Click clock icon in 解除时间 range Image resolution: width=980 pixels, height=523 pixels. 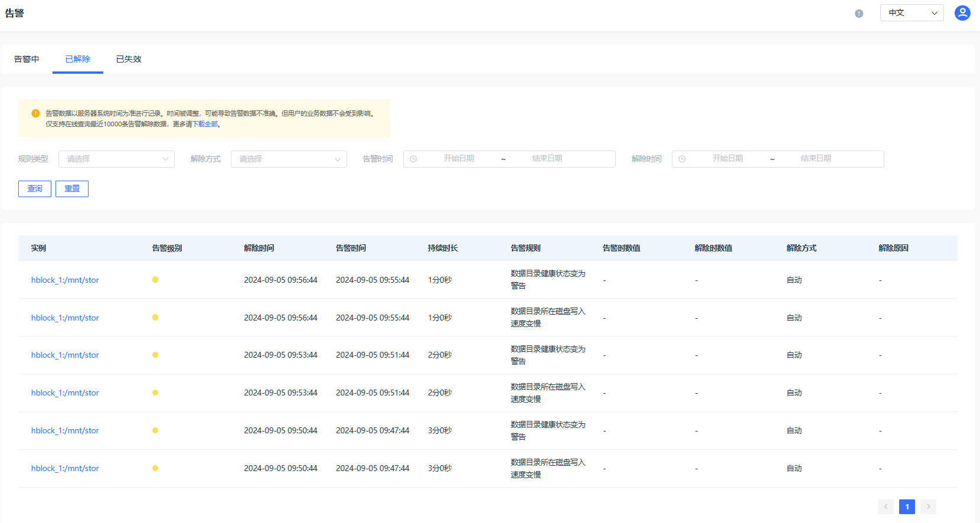[682, 159]
